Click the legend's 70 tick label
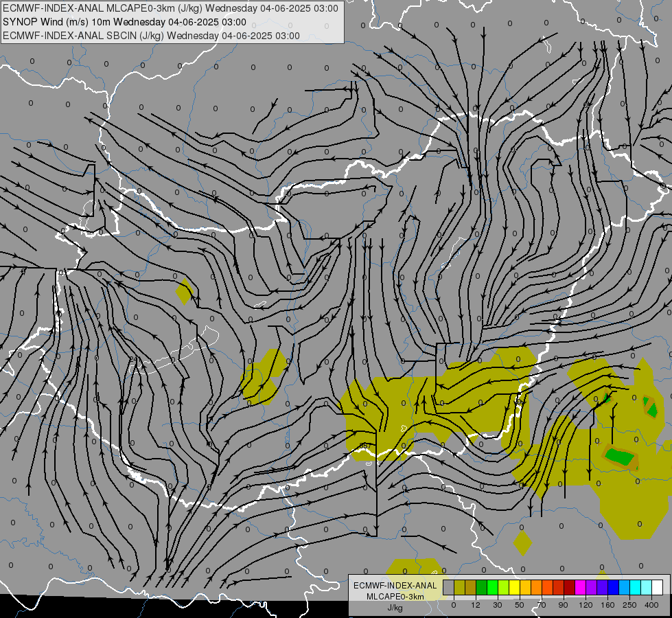The width and height of the screenshot is (672, 618). coord(542,605)
